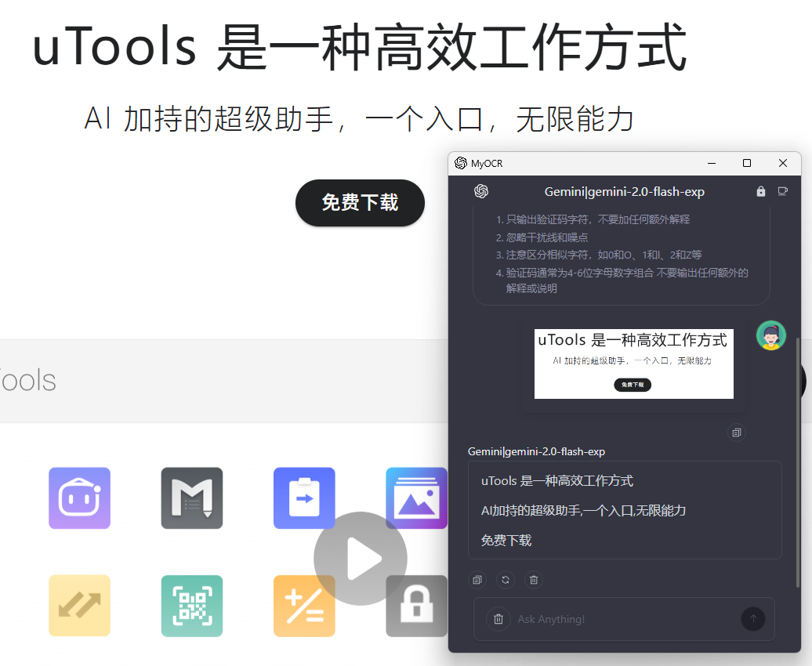812x666 pixels.
Task: Minimize the MyOCR window
Action: click(x=712, y=163)
